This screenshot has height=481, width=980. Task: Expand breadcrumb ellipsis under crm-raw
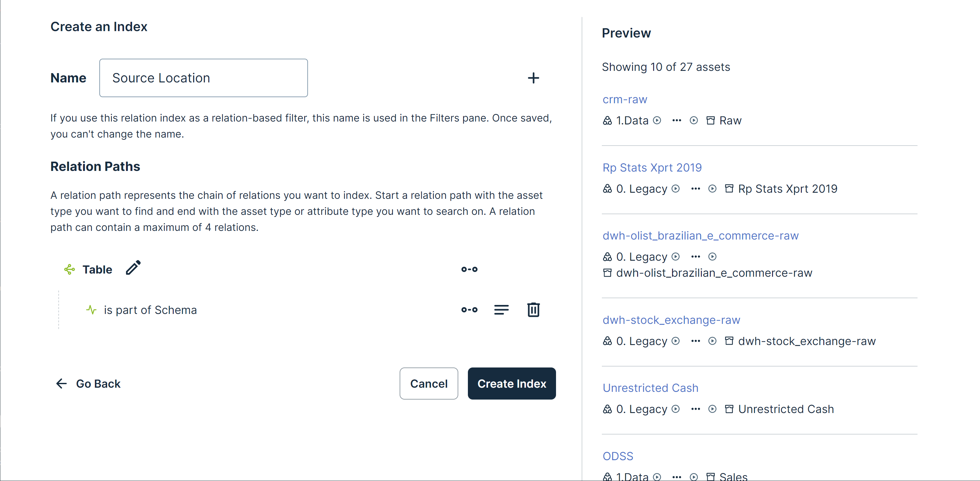click(677, 121)
